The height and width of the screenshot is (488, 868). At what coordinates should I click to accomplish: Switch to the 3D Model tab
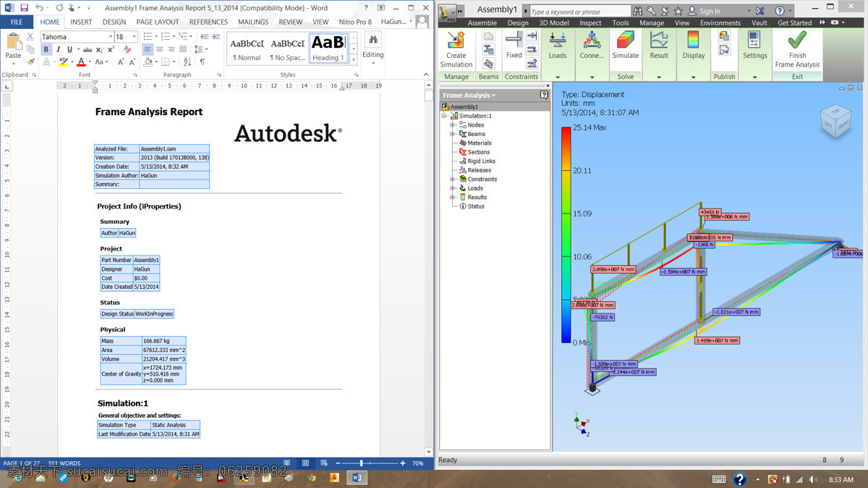click(553, 23)
